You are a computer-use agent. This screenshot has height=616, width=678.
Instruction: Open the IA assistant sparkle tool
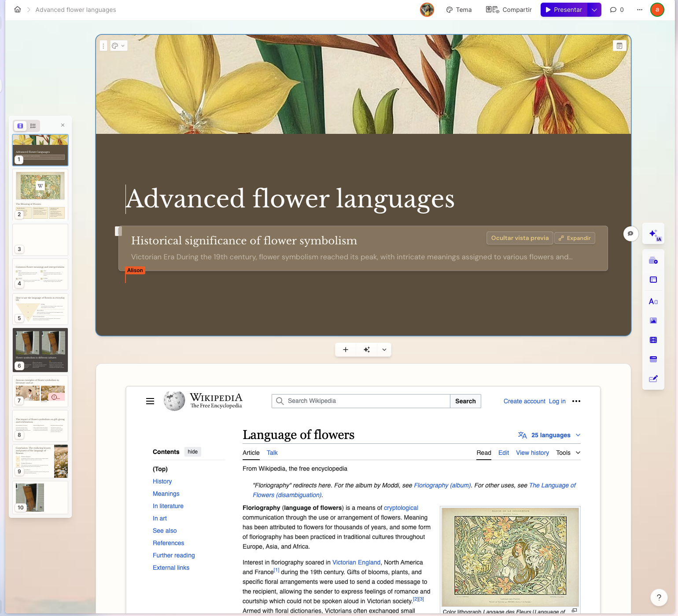(654, 234)
